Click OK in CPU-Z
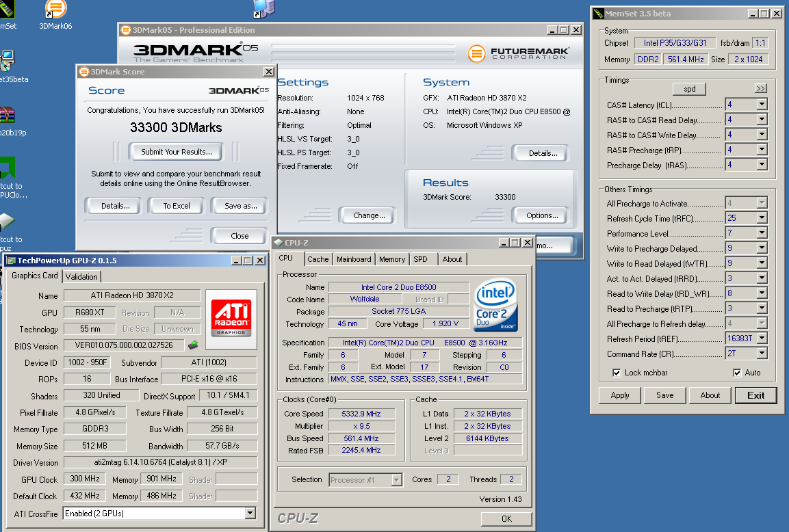Screen dimensions: 789x532 506,518
